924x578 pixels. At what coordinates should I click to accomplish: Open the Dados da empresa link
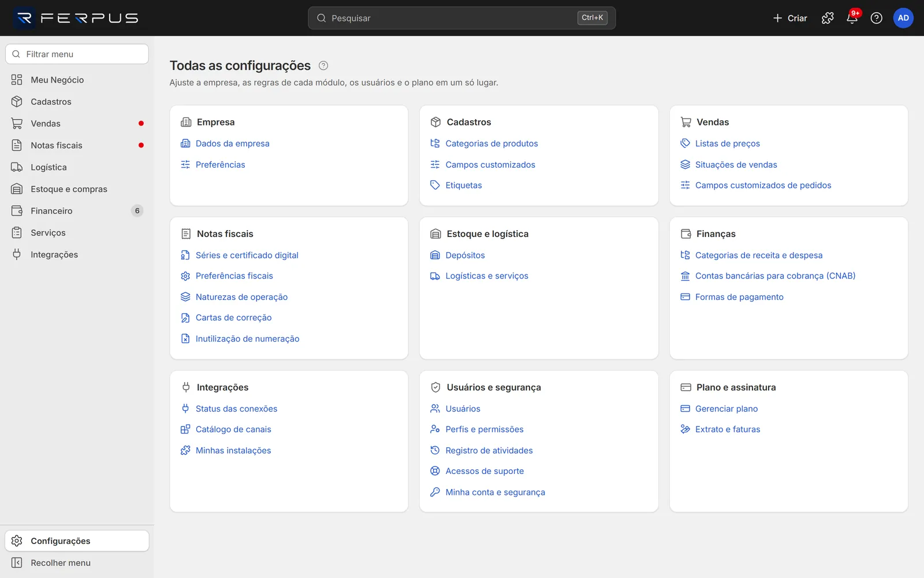pyautogui.click(x=232, y=143)
